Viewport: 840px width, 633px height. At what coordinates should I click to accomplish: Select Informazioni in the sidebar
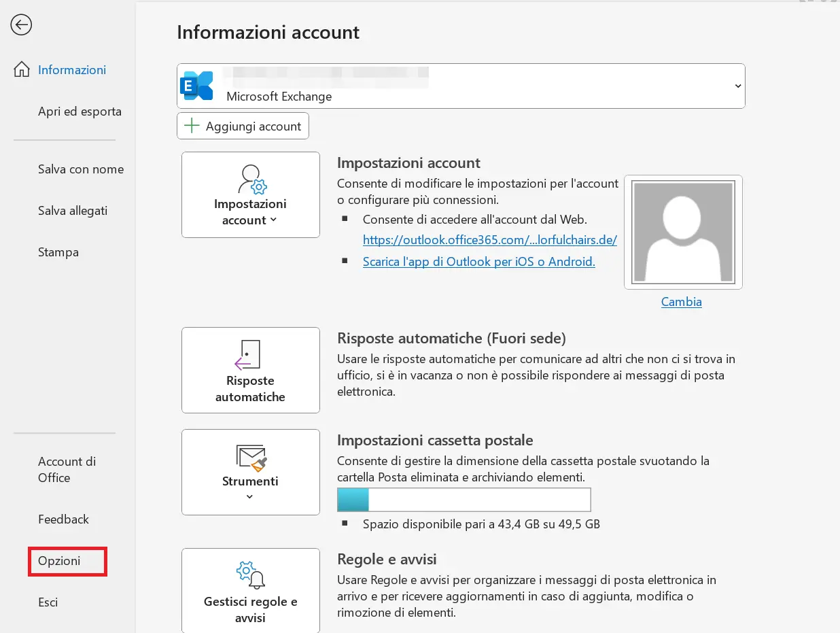(x=72, y=70)
